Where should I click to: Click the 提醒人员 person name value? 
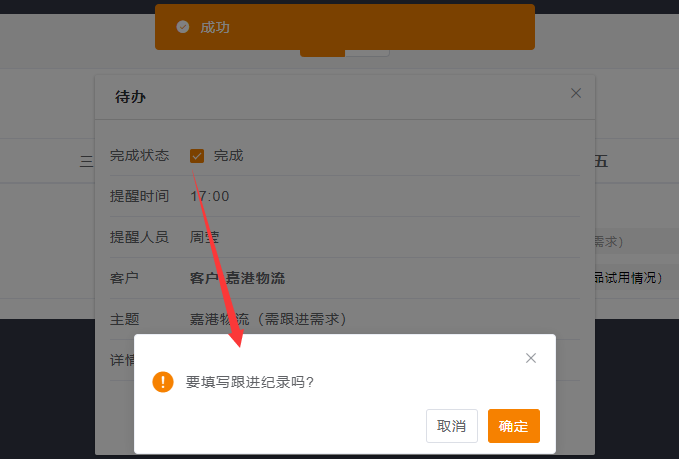point(205,237)
